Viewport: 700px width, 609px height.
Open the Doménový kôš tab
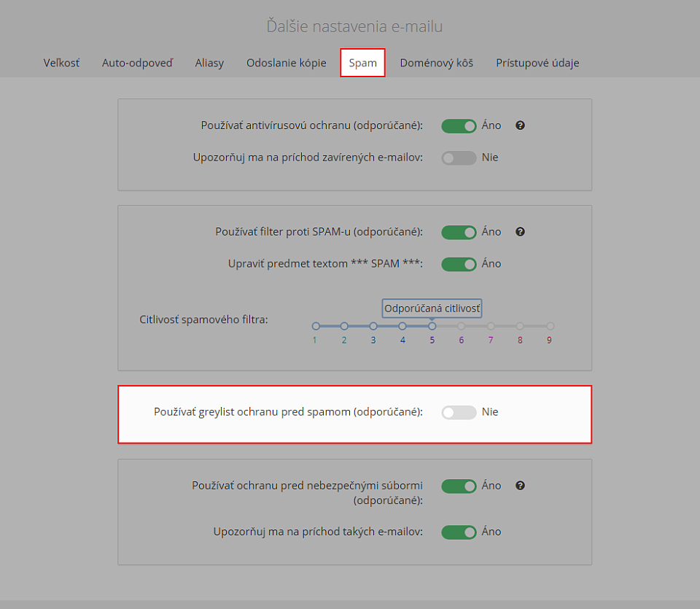437,63
